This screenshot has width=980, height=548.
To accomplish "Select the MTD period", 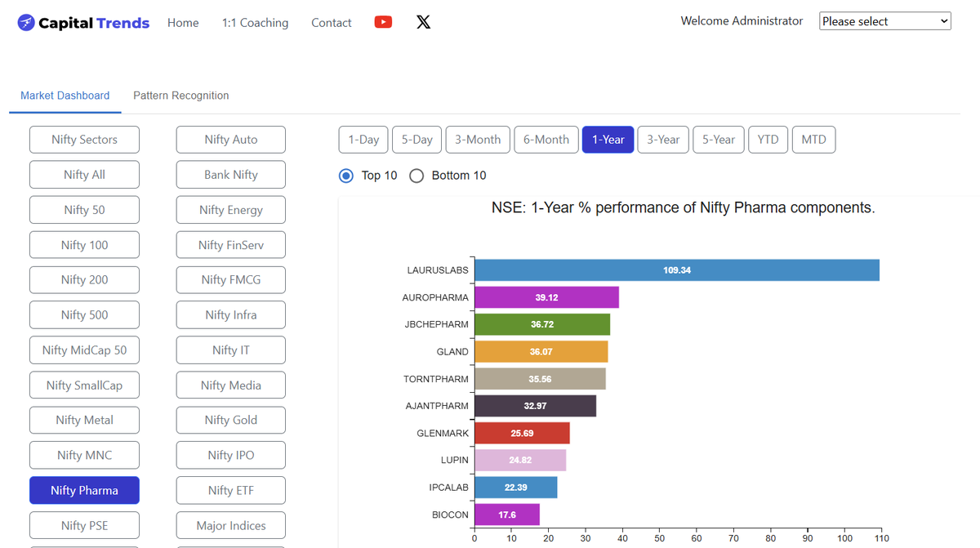I will (813, 140).
